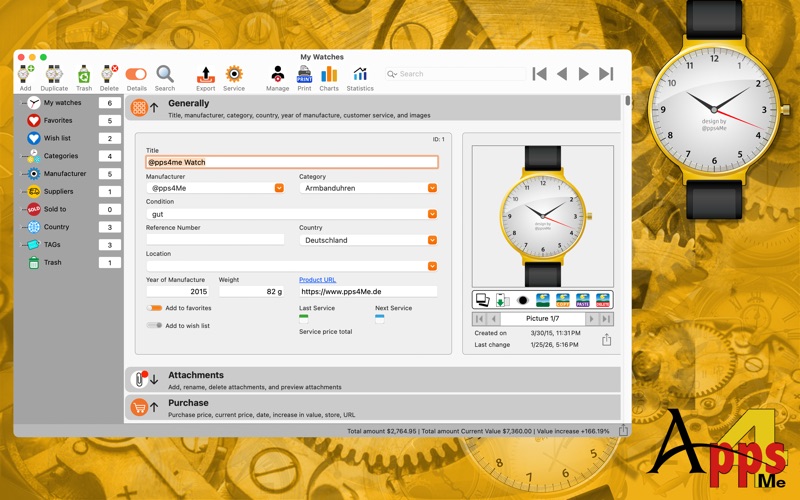The width and height of the screenshot is (800, 500).
Task: Move the watch to Trash in the toolbar
Action: (84, 74)
